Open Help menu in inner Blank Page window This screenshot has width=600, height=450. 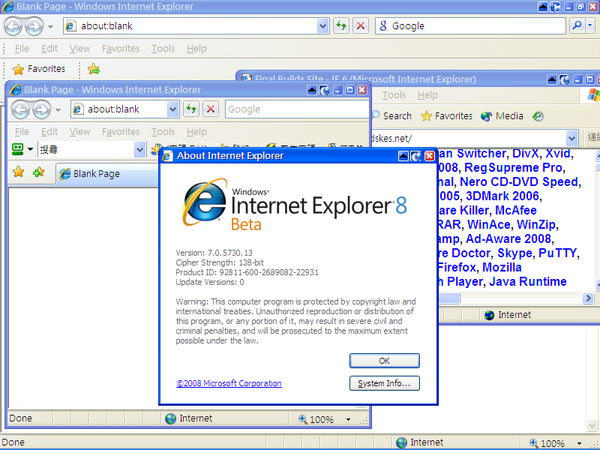click(x=197, y=132)
